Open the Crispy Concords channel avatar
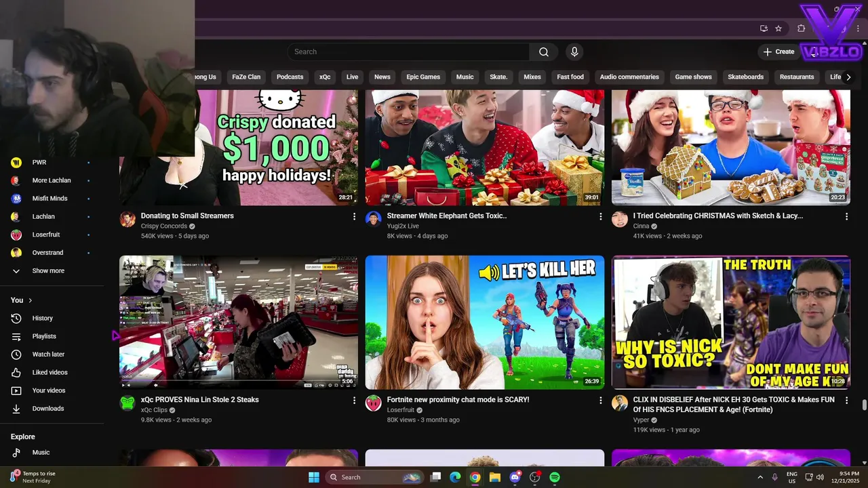This screenshot has height=488, width=868. coord(127,219)
